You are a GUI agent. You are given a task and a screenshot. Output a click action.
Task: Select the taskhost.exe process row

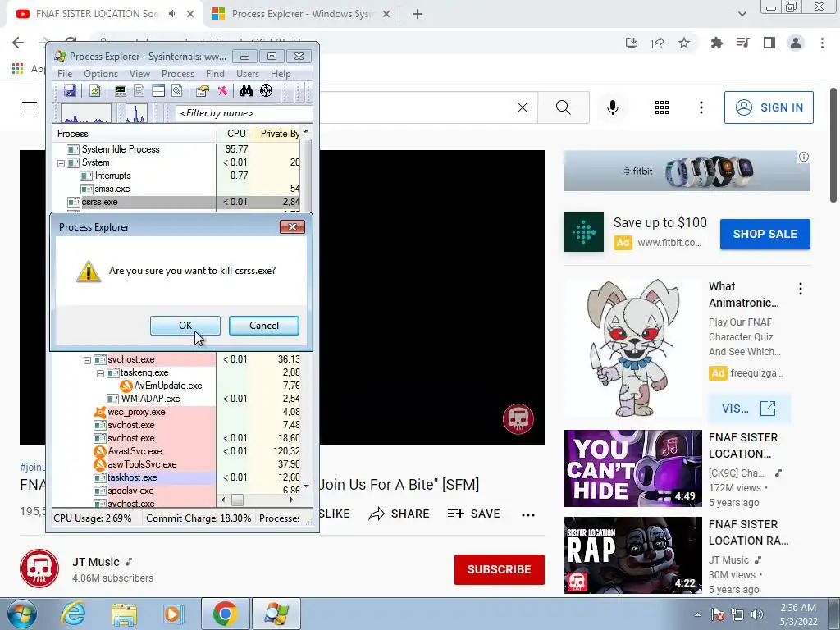[x=177, y=478]
